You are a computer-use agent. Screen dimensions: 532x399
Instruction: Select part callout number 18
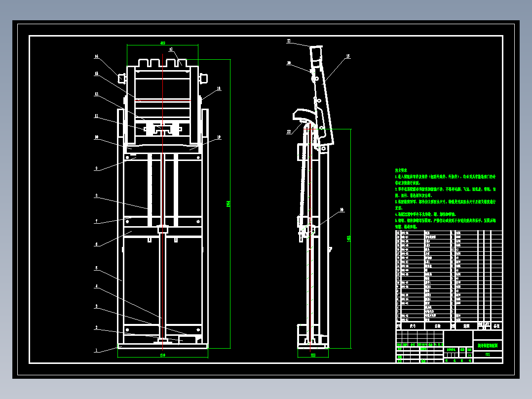(x=219, y=88)
